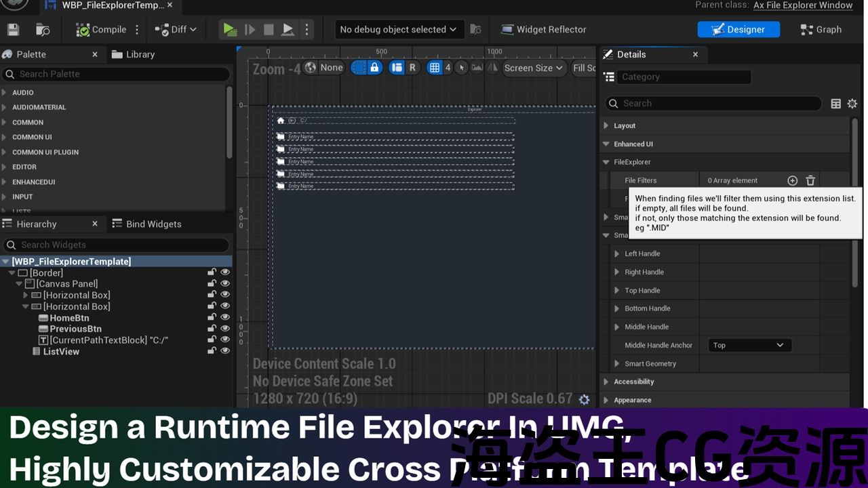Screen dimensions: 868x488
Task: Click the DPI Scale settings gear
Action: tap(584, 399)
